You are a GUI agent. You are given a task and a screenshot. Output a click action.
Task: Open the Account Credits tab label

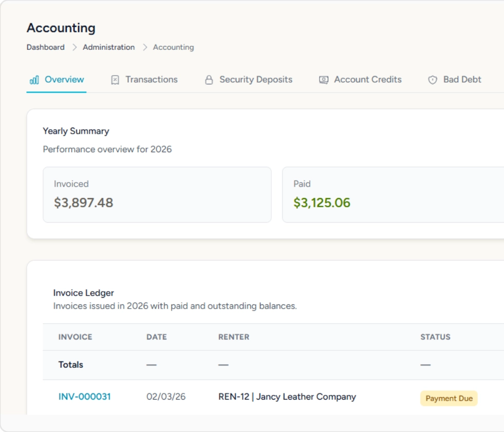367,80
